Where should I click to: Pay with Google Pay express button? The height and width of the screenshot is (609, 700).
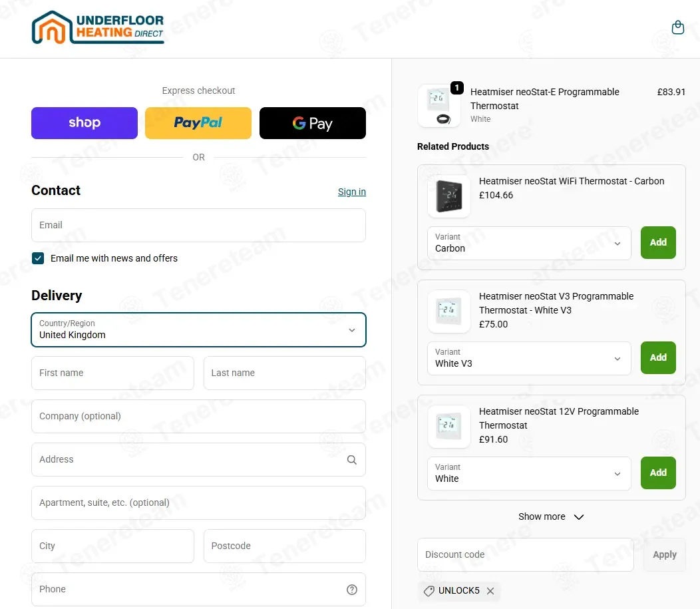(x=313, y=122)
